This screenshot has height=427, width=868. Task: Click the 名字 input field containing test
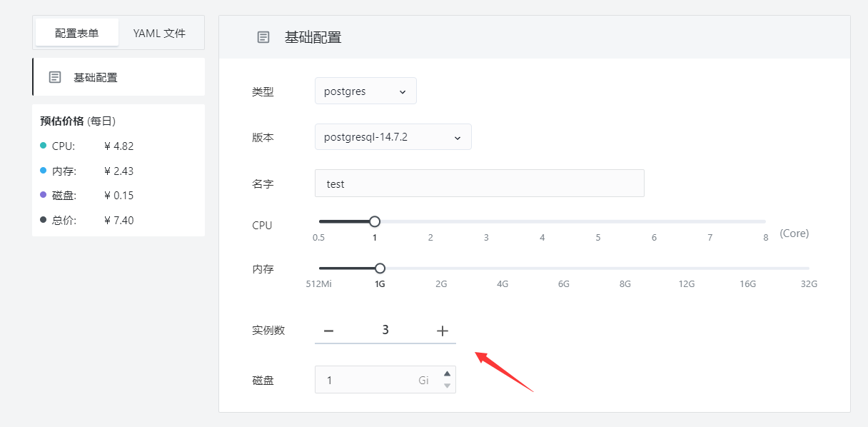click(x=480, y=184)
